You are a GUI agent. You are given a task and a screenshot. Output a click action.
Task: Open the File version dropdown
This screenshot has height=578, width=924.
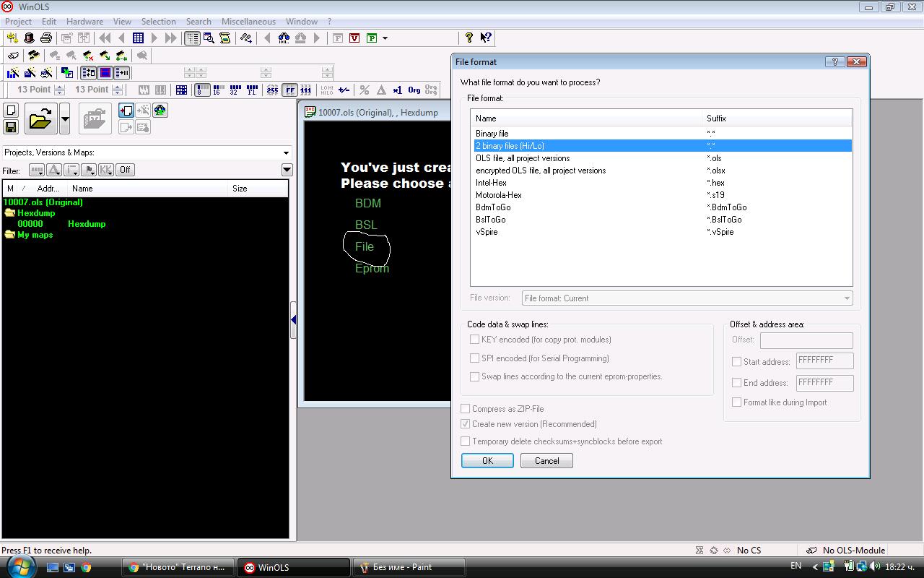coord(847,298)
